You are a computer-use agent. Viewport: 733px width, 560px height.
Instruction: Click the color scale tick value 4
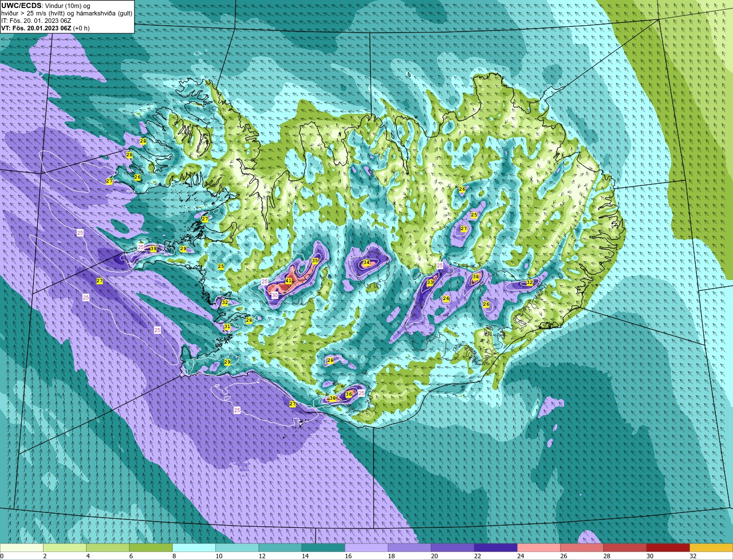88,556
